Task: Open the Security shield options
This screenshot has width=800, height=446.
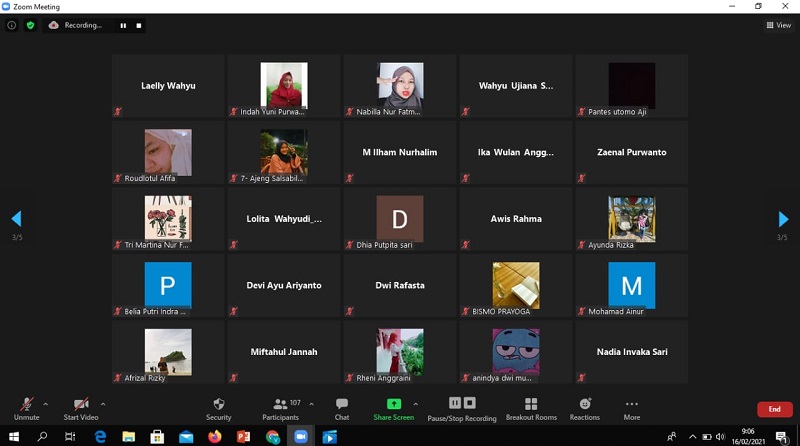Action: click(218, 409)
